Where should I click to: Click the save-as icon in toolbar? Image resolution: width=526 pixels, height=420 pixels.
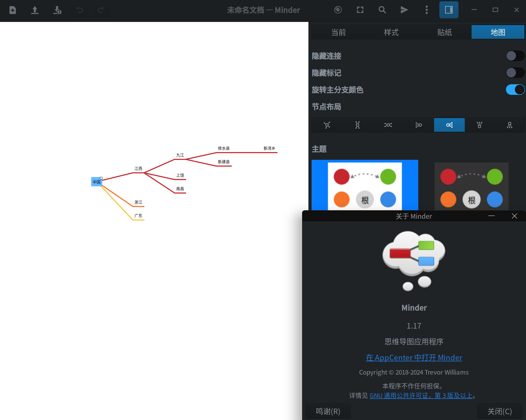coord(57,10)
